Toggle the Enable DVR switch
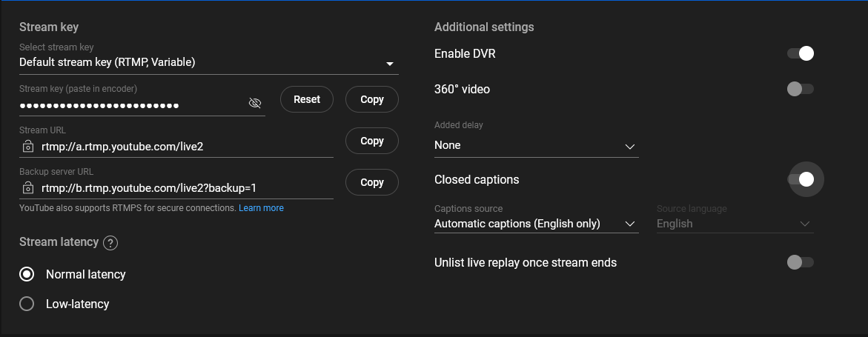Viewport: 868px width, 337px height. click(x=801, y=53)
